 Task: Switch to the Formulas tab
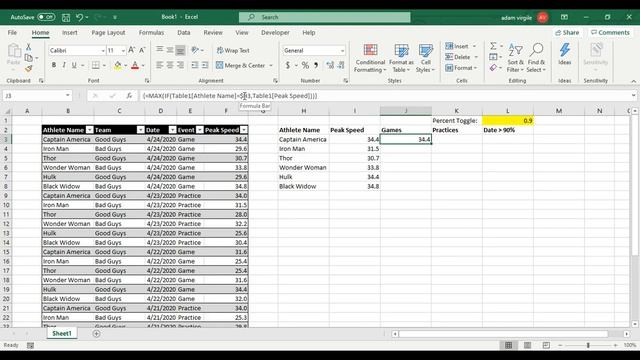pos(151,33)
